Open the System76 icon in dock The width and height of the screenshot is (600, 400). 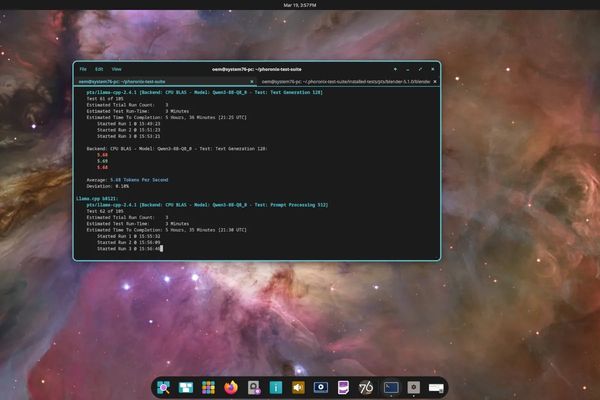pos(366,388)
